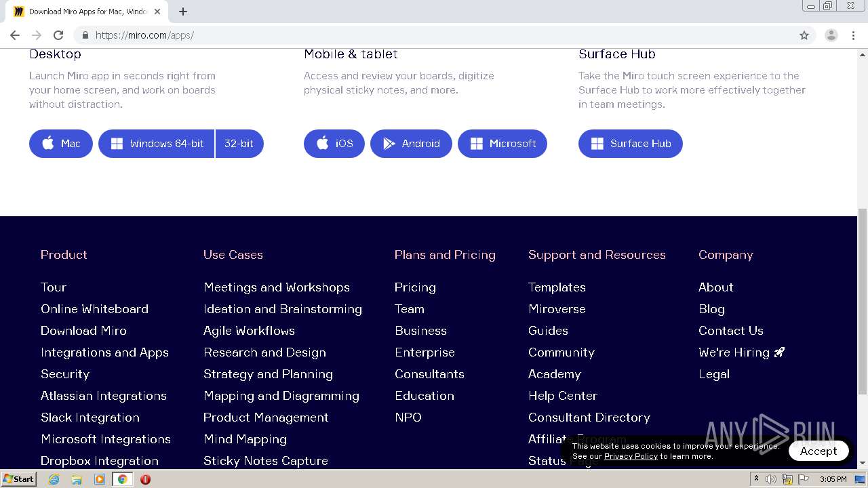The width and height of the screenshot is (868, 488).
Task: Open the Security footer link
Action: point(65,374)
